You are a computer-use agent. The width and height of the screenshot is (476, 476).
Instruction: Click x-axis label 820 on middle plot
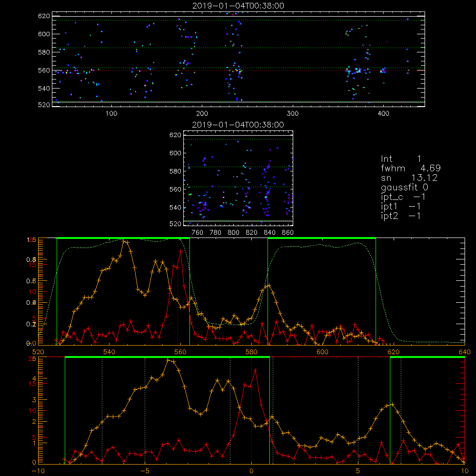pos(251,233)
